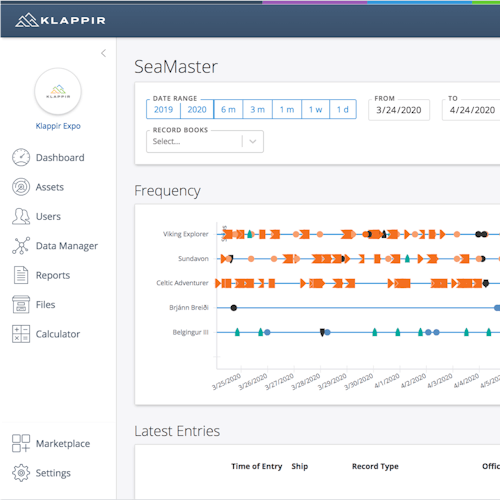Click the Klappir logo in header
This screenshot has width=500, height=500.
pos(60,20)
